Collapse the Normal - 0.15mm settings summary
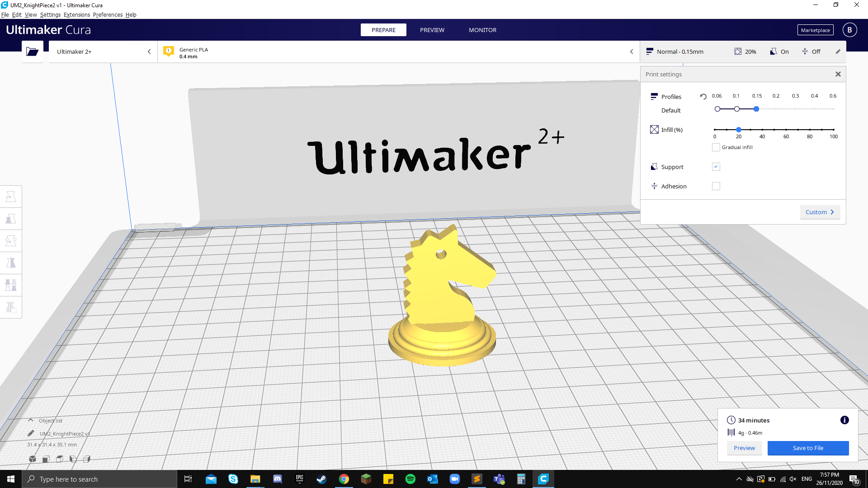868x488 pixels. pos(743,52)
